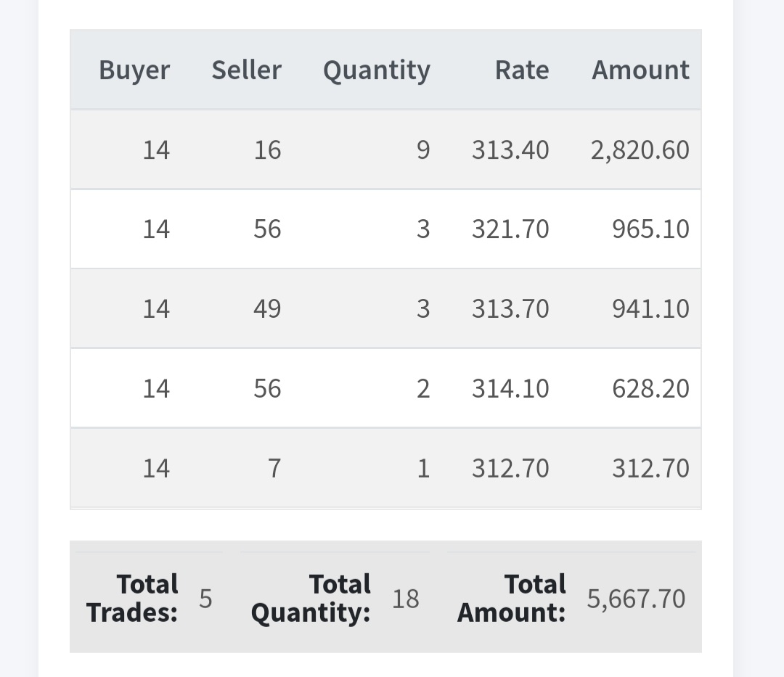784x677 pixels.
Task: Click seller 16 in first row
Action: 267,150
